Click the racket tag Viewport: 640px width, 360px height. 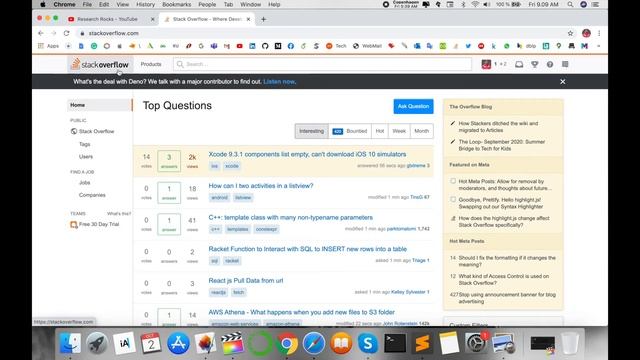[x=232, y=261]
